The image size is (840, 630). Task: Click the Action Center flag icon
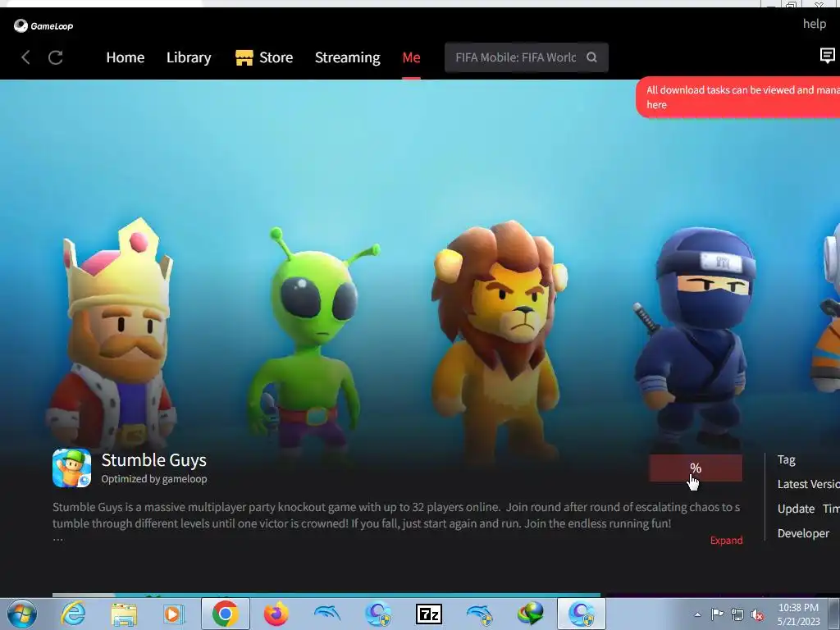[717, 614]
